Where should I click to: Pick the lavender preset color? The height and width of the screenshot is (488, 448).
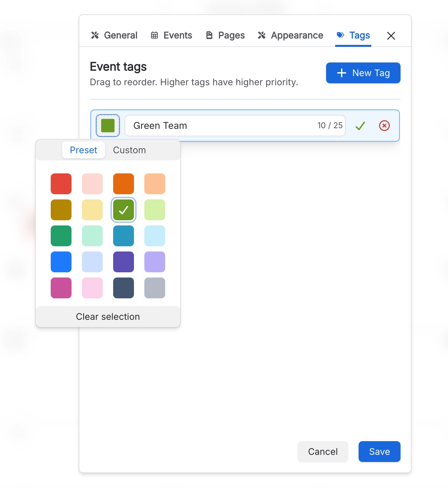(x=155, y=262)
